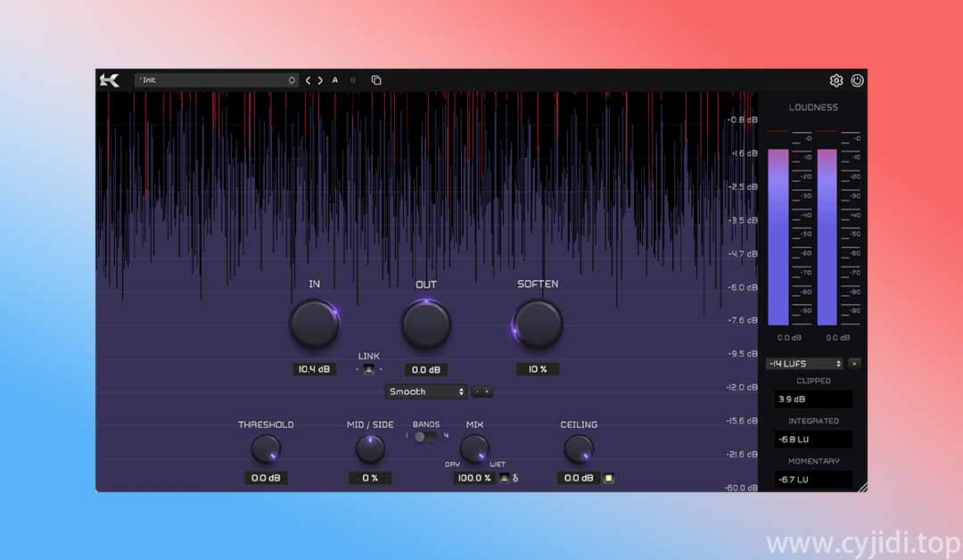The height and width of the screenshot is (560, 963).
Task: Select B state slot
Action: (352, 80)
